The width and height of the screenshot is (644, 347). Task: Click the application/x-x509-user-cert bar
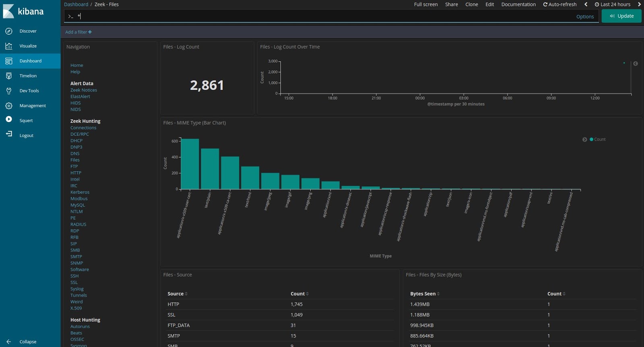(x=190, y=164)
